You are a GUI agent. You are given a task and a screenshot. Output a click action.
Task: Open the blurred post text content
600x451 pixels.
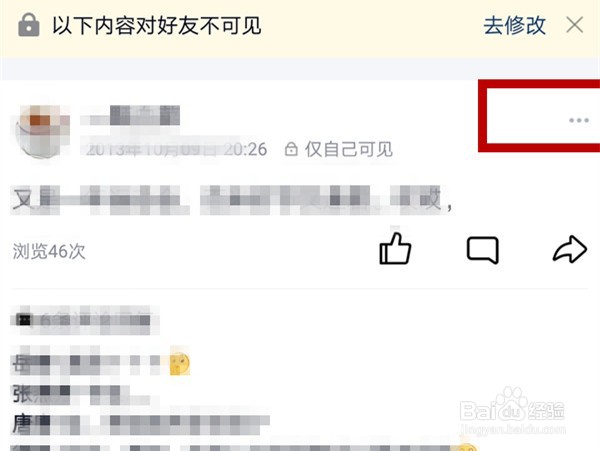tap(232, 199)
